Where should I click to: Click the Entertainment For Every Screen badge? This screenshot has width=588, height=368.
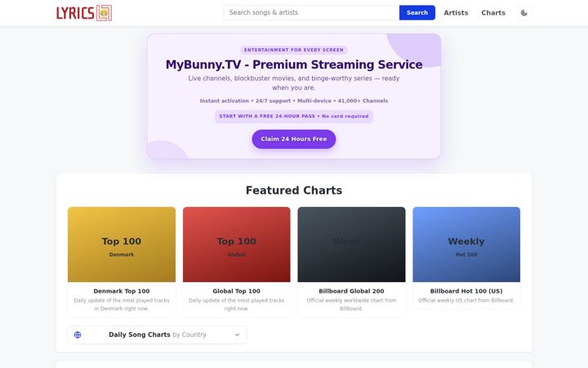[x=294, y=50]
